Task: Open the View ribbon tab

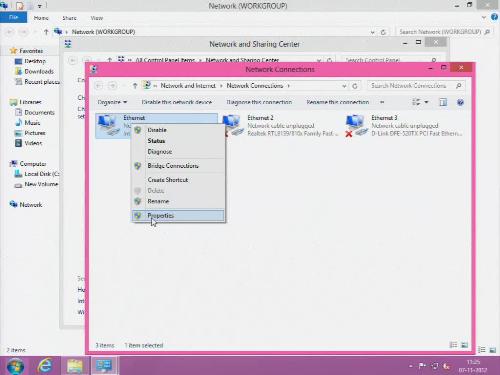Action: coord(97,18)
